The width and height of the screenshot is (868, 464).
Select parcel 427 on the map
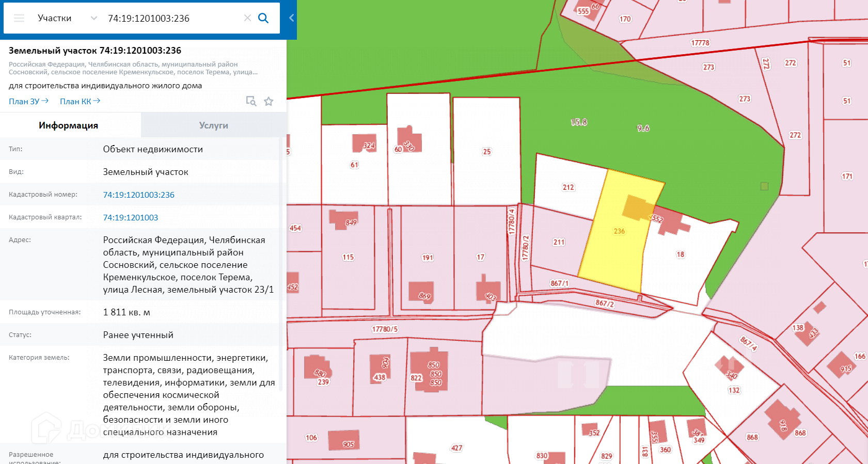[x=456, y=448]
